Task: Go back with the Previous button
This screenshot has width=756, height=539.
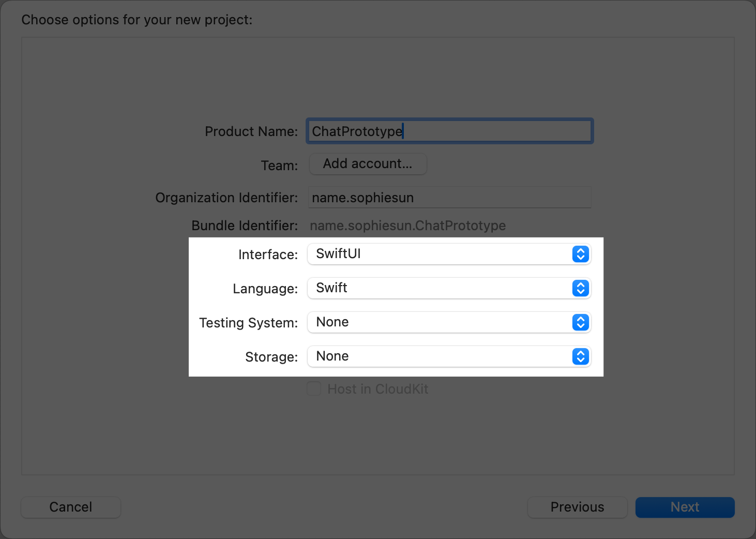Action: pos(577,507)
